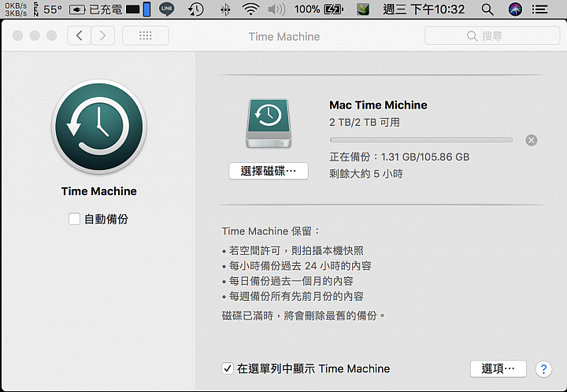Show all preferences via grid button
Image resolution: width=567 pixels, height=392 pixels.
tap(146, 35)
